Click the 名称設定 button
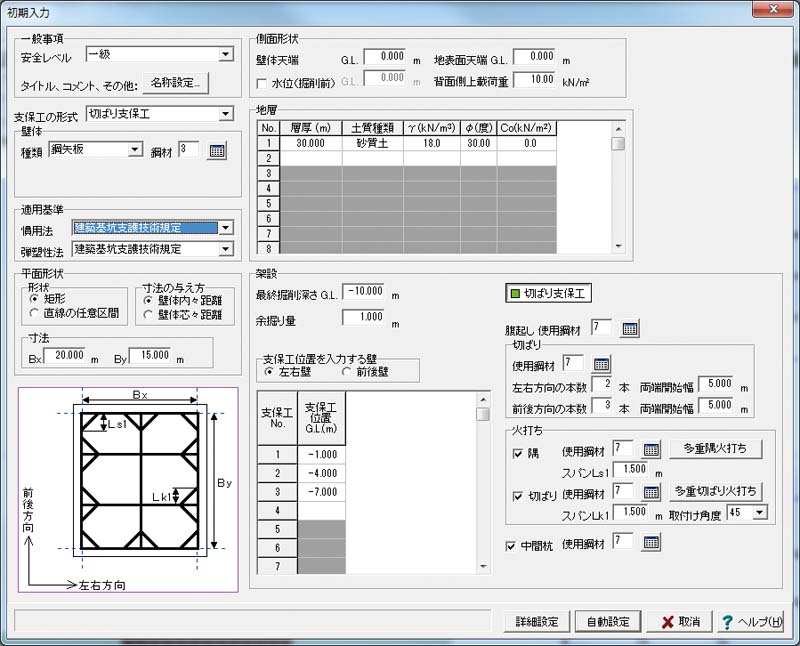Viewport: 800px width, 646px height. [175, 82]
